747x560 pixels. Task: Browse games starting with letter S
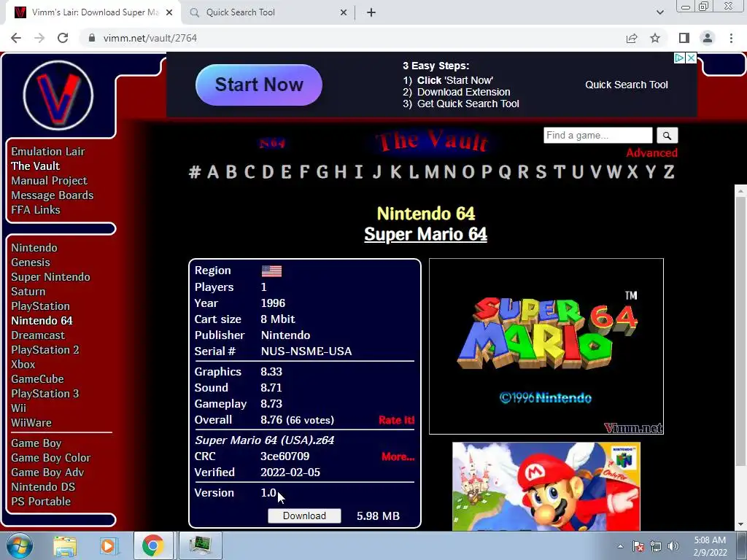tap(541, 172)
